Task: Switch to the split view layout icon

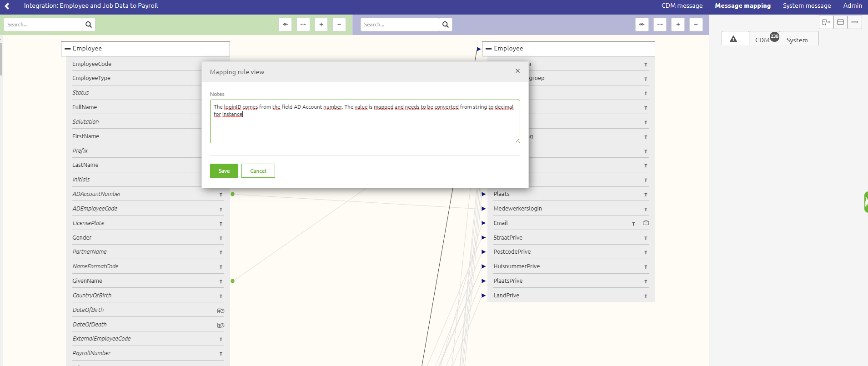Action: [826, 22]
